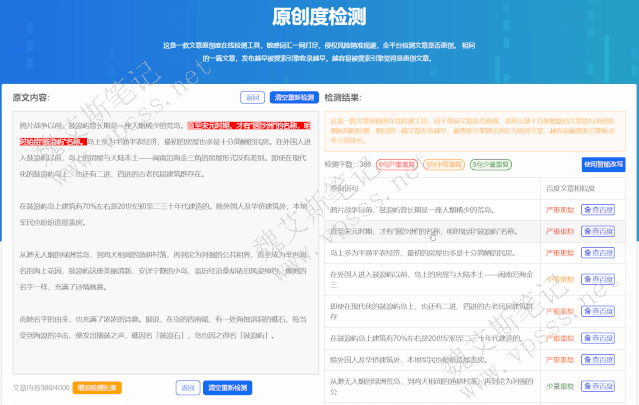Select the 6句严重重复 red tag

pyautogui.click(x=394, y=164)
